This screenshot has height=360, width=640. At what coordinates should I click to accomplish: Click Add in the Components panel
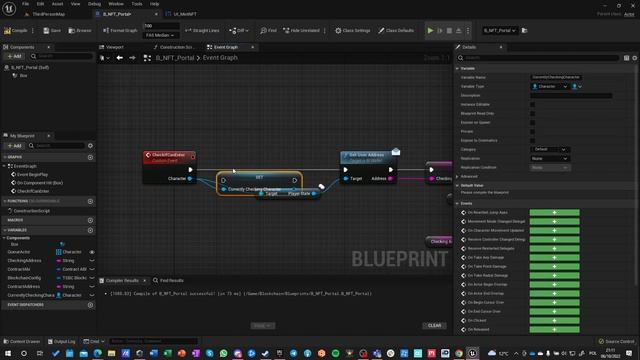[14, 56]
